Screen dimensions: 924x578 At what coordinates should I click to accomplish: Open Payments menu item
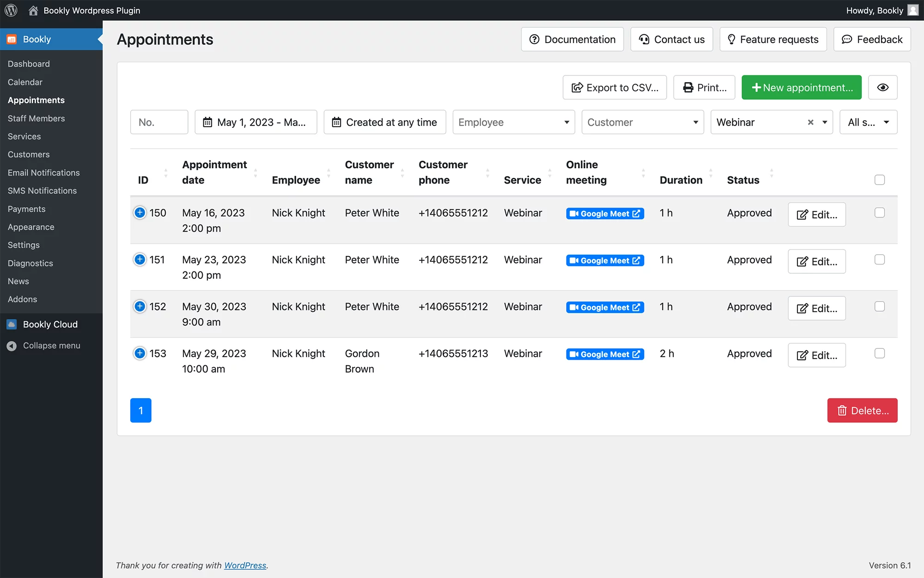pyautogui.click(x=26, y=209)
